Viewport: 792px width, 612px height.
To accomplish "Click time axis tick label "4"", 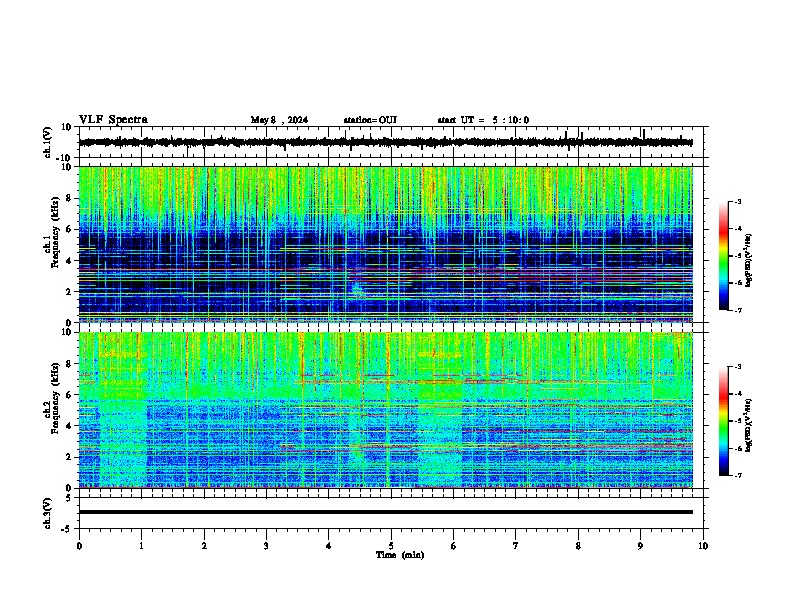I will coord(329,546).
